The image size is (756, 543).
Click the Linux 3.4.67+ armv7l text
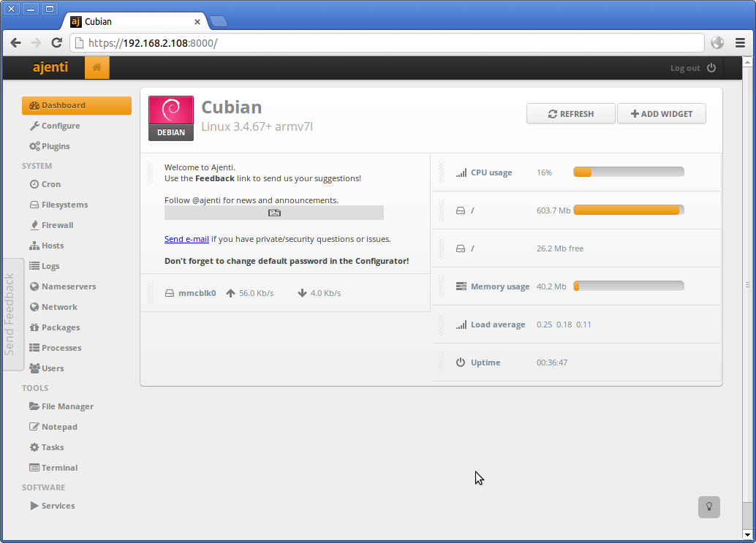coord(257,126)
